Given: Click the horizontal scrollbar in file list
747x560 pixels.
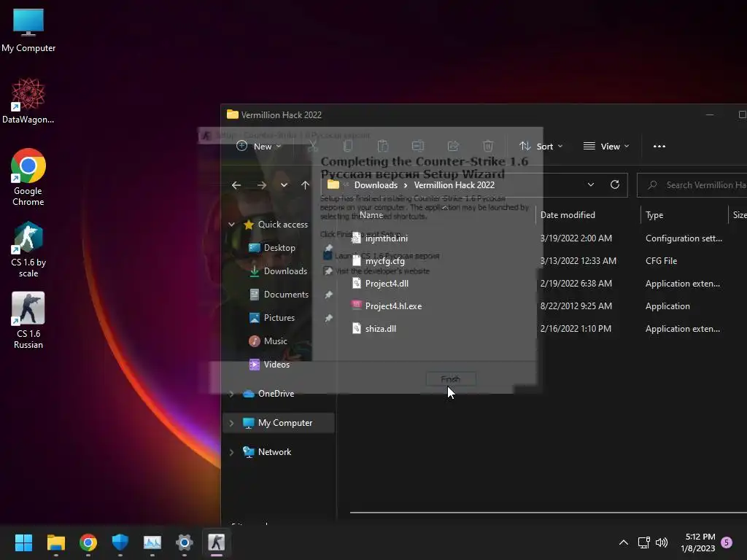Looking at the screenshot, I should pos(548,513).
